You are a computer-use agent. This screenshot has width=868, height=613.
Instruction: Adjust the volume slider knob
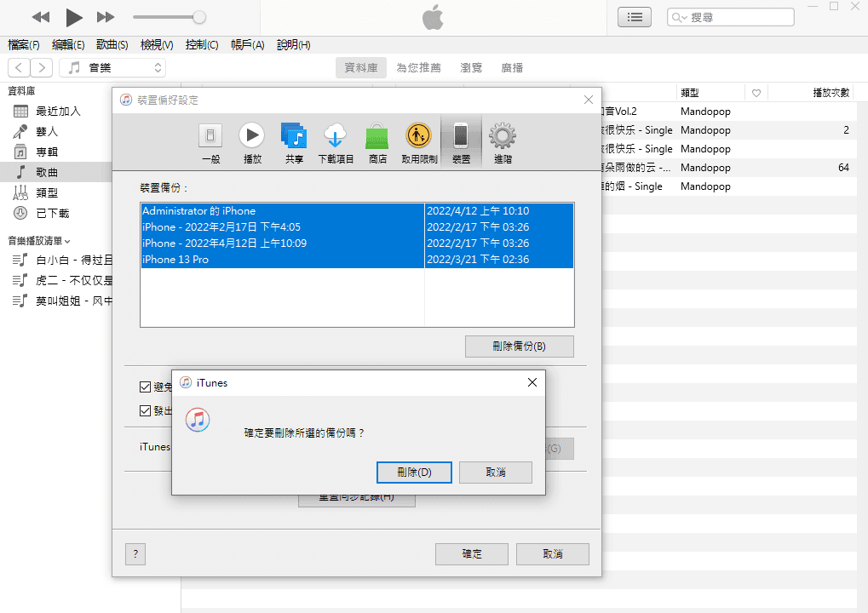(199, 17)
